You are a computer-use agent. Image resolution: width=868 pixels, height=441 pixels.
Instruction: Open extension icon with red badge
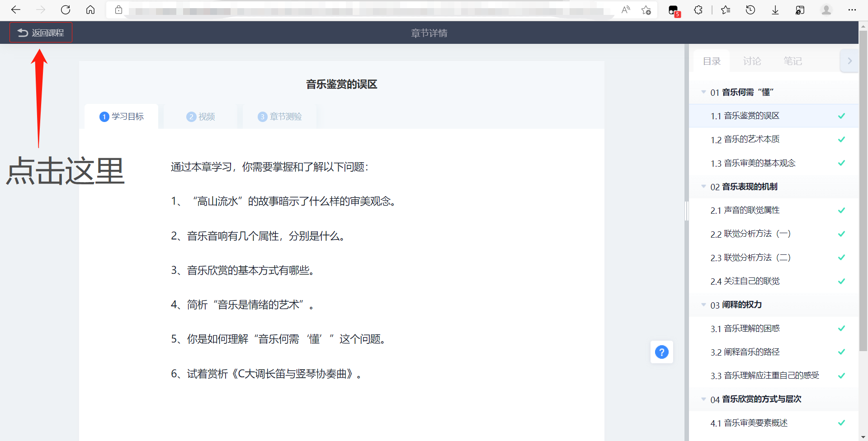[x=674, y=10]
